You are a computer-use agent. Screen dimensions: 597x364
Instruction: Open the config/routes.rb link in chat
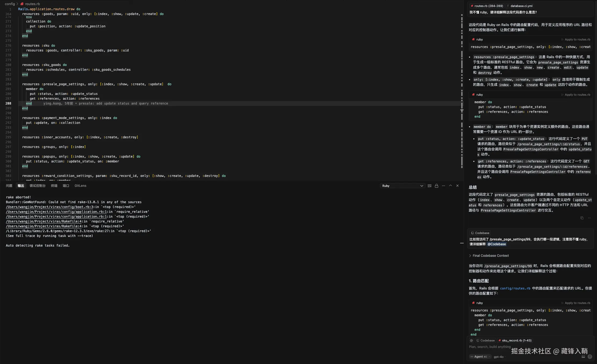(515, 288)
